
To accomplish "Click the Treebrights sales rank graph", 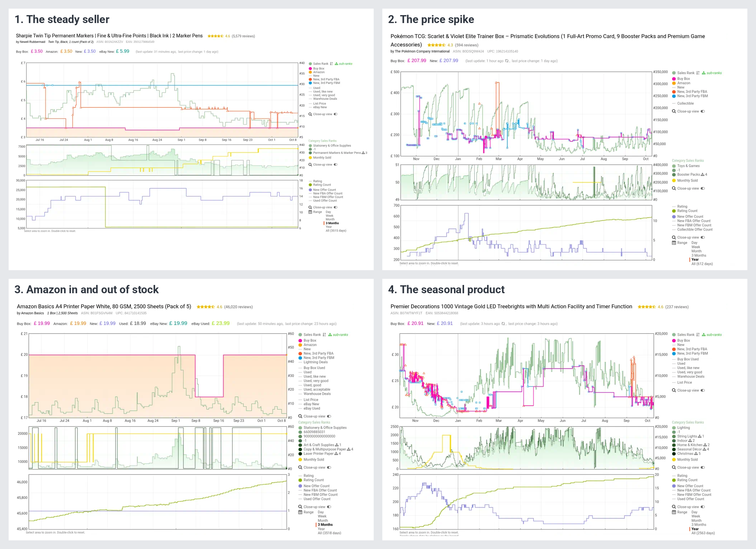I will [x=526, y=448].
